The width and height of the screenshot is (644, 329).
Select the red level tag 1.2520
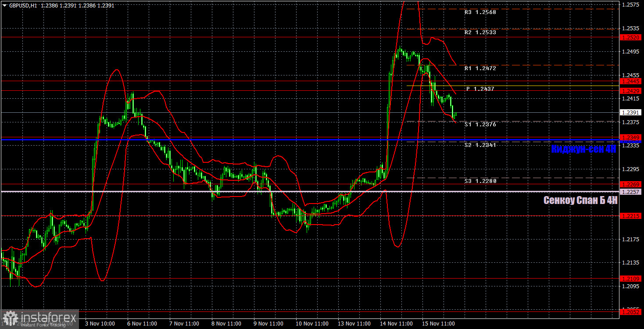coord(631,37)
